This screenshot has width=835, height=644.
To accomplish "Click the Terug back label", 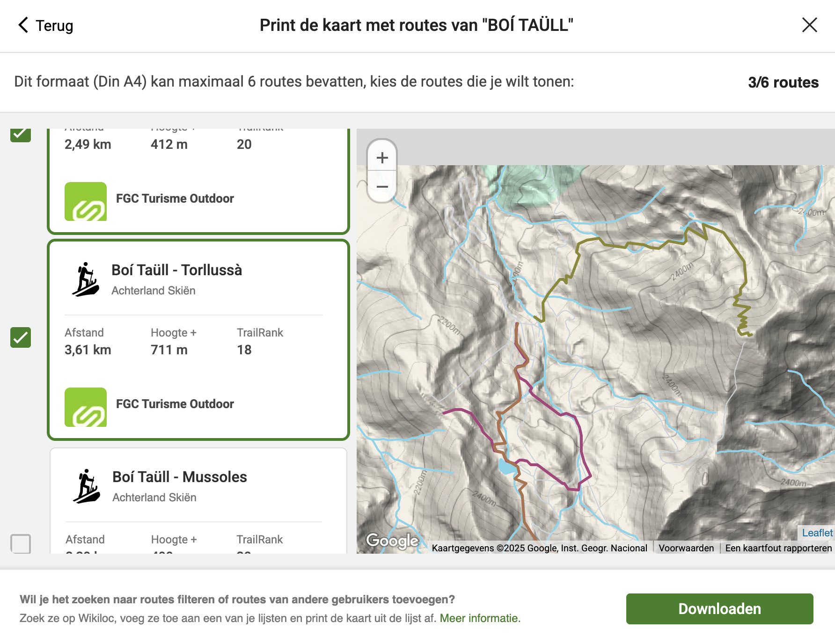I will coord(54,25).
